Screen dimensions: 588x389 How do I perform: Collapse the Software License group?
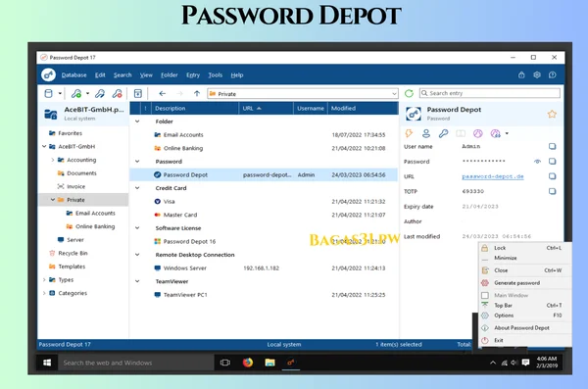click(137, 228)
